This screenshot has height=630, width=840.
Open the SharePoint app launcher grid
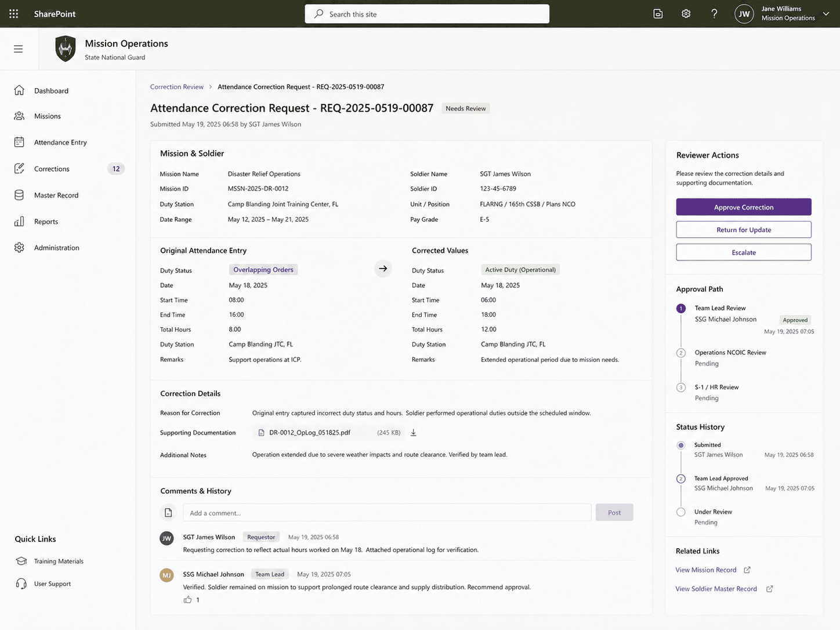[14, 14]
